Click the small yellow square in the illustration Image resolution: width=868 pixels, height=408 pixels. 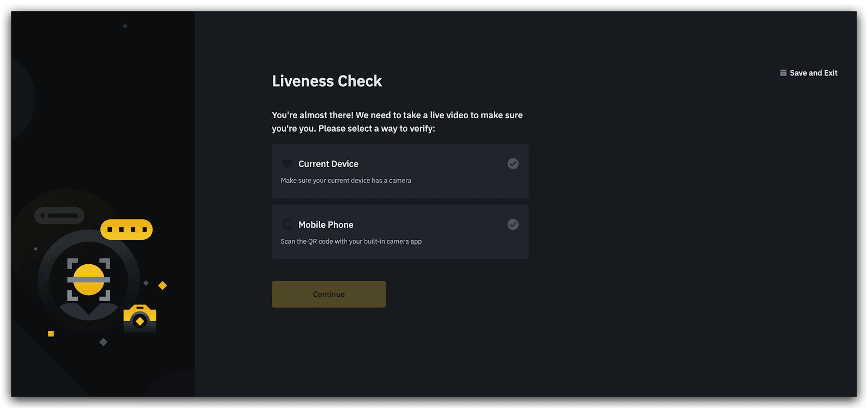51,334
